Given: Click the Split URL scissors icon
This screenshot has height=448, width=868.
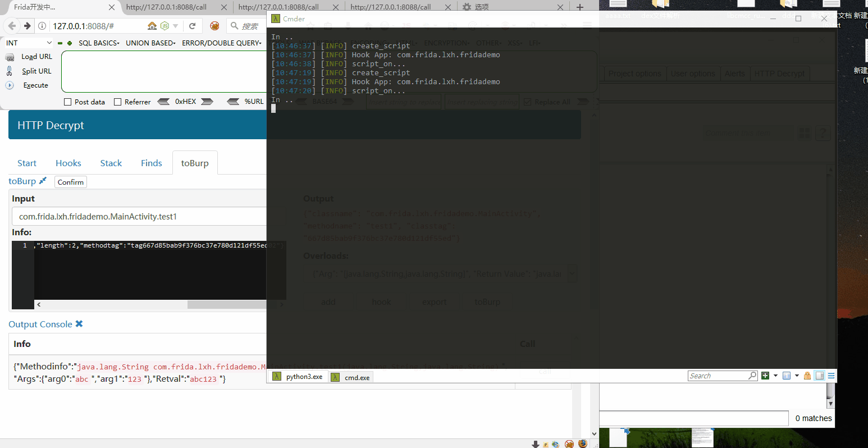Looking at the screenshot, I should [10, 71].
